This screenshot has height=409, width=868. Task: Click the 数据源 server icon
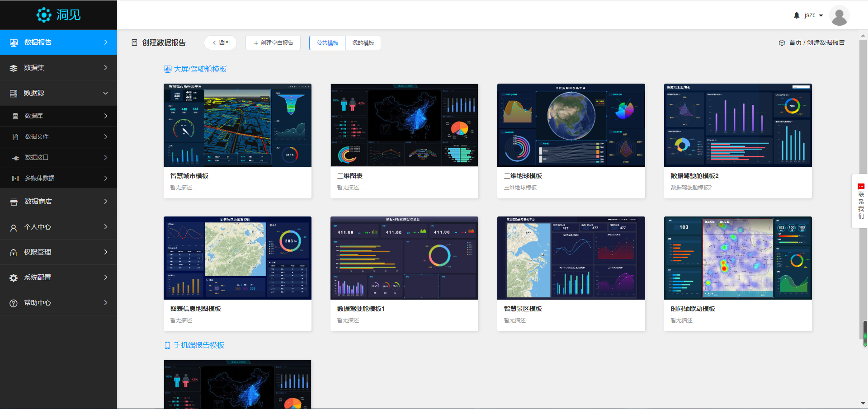point(14,93)
